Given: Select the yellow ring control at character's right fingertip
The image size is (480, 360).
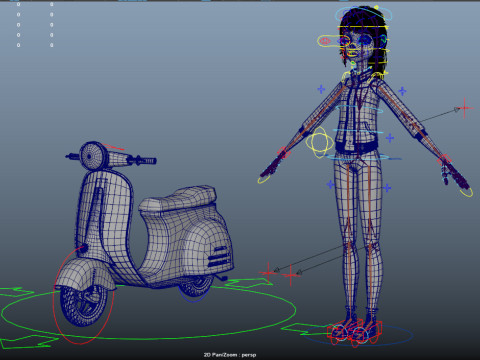Looking at the screenshot, I should click(x=466, y=192).
